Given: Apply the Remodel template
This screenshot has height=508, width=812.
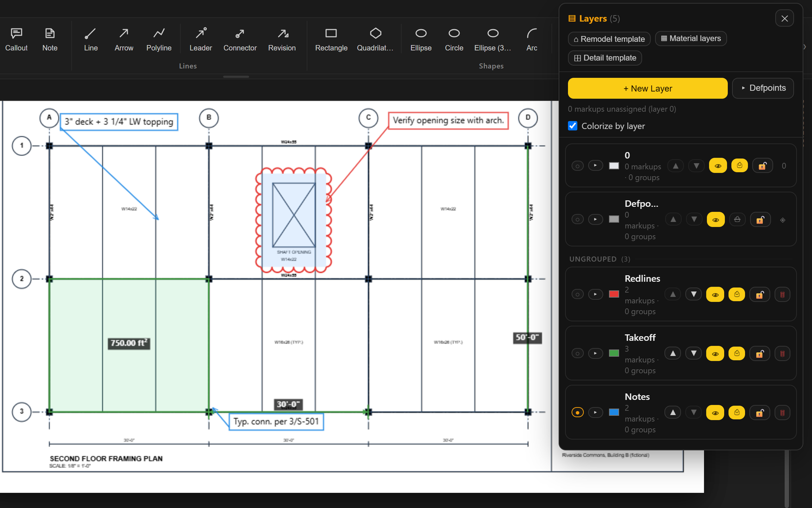Looking at the screenshot, I should coord(609,39).
